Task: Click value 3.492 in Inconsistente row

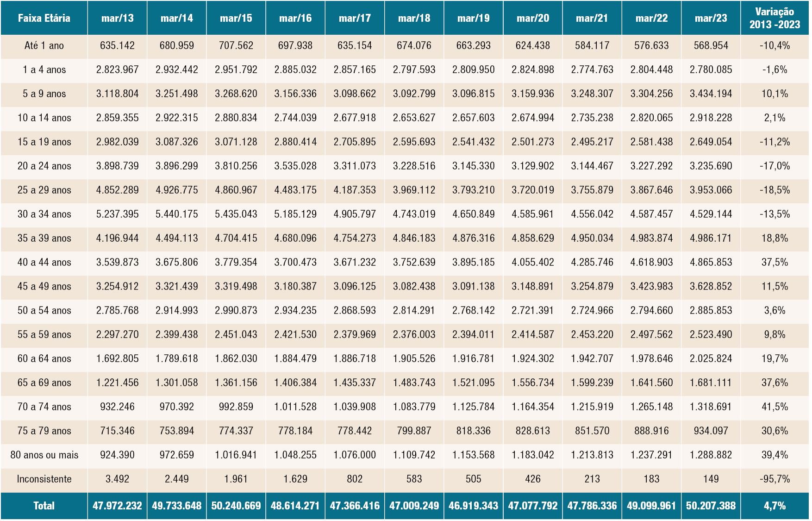Action: tap(117, 479)
